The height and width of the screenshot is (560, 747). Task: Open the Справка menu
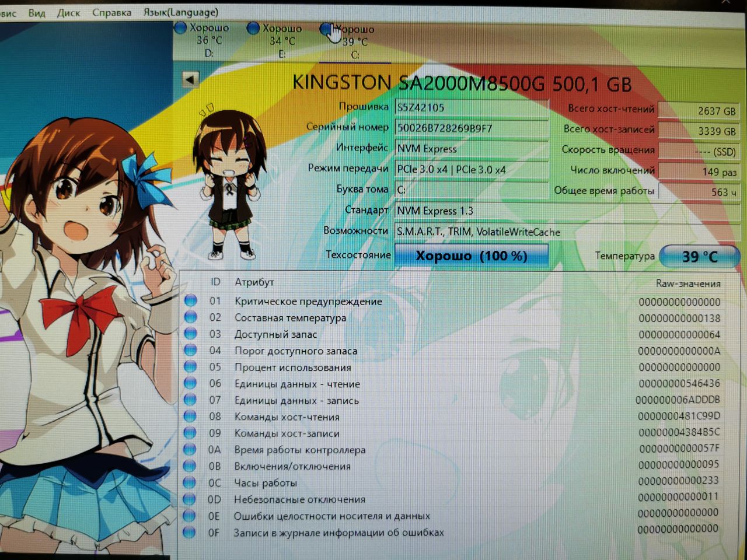111,12
